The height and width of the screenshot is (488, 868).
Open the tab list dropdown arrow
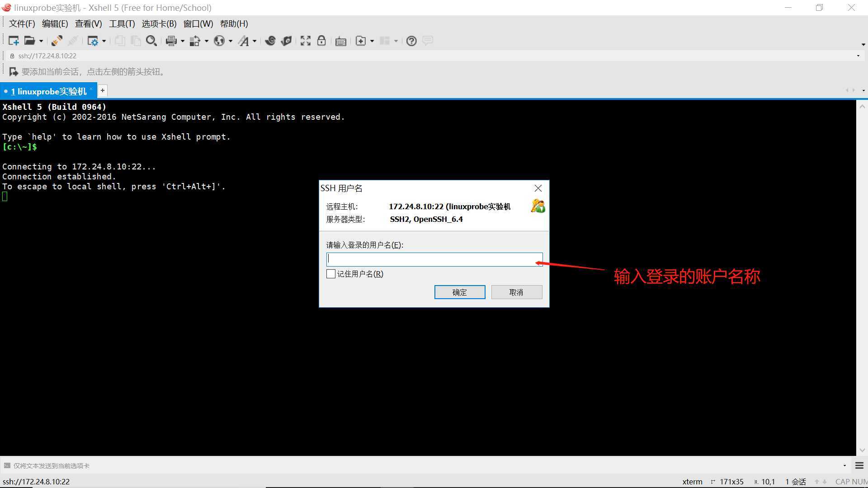pos(863,91)
